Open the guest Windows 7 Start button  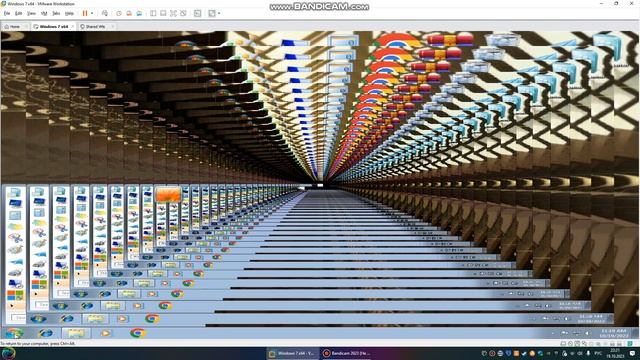click(x=14, y=333)
